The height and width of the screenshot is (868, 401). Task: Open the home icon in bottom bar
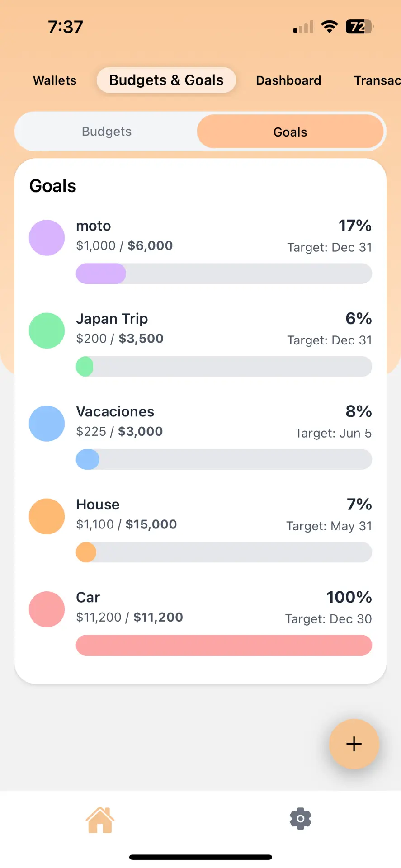point(100,819)
